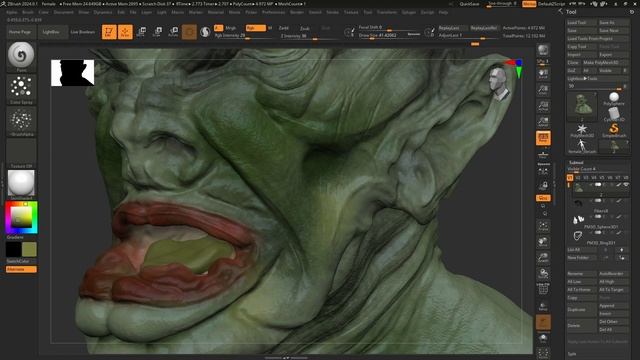Screen dimensions: 640x360
Task: Select the PolyMesh3D star tool
Action: click(x=582, y=130)
